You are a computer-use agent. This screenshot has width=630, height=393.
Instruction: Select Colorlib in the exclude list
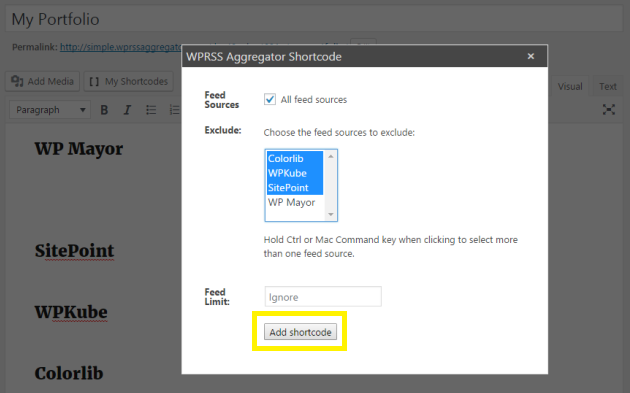point(295,158)
